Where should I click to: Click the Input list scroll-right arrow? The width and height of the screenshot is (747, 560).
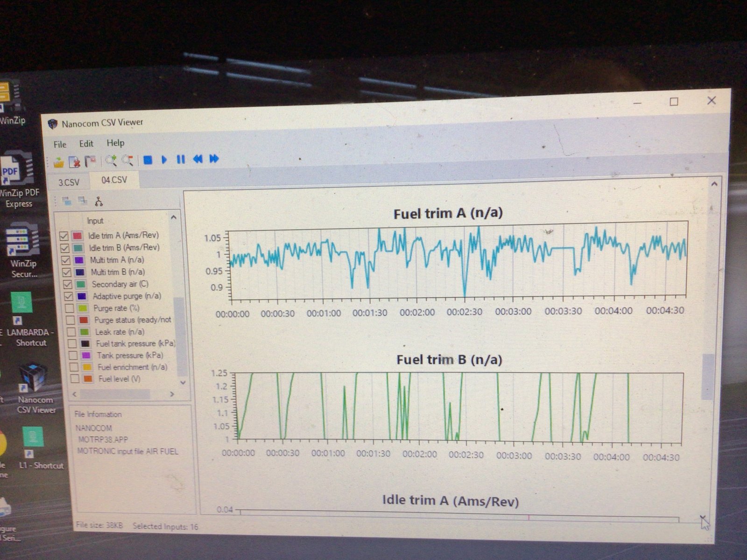172,394
